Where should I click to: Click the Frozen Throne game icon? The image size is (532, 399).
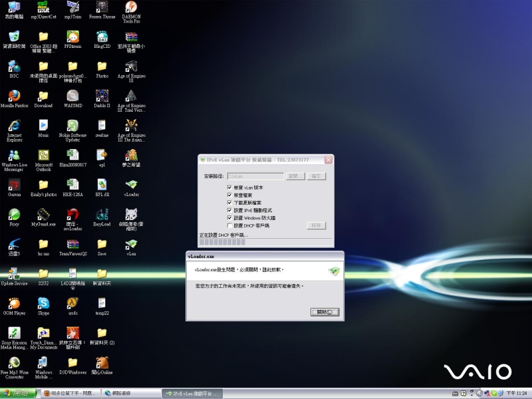pyautogui.click(x=102, y=8)
